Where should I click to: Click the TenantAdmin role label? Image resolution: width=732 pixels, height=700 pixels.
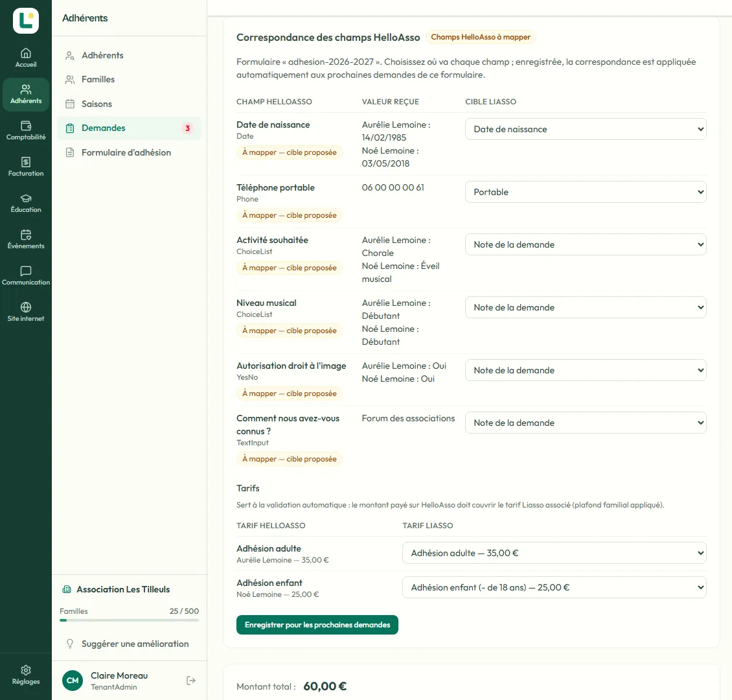click(113, 687)
